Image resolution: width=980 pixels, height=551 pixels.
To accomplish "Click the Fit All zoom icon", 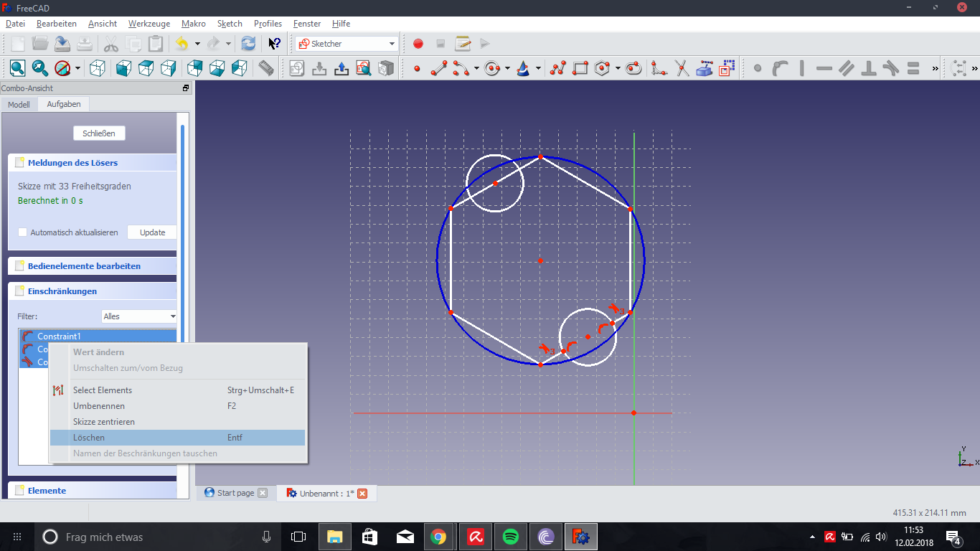I will (17, 69).
